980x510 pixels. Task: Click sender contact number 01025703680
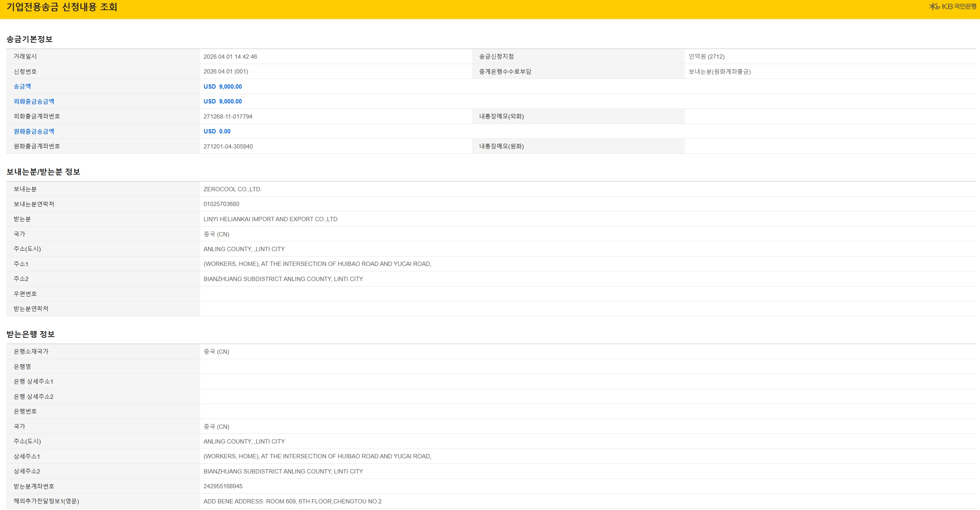pos(221,204)
